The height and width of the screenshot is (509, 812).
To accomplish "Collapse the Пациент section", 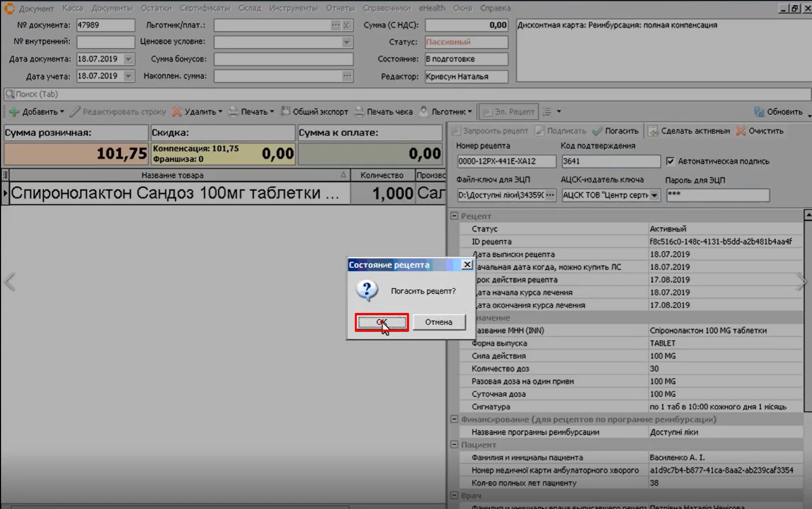I will coord(454,444).
